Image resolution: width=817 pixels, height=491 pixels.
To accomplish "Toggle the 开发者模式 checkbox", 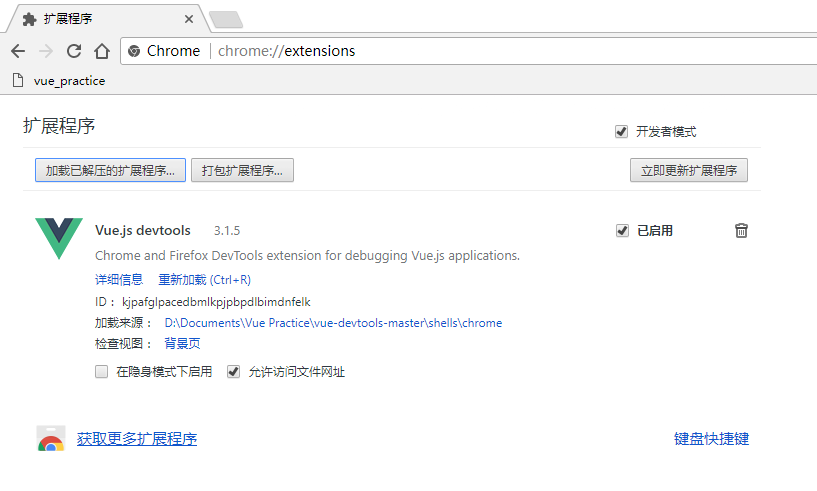I will coord(621,131).
